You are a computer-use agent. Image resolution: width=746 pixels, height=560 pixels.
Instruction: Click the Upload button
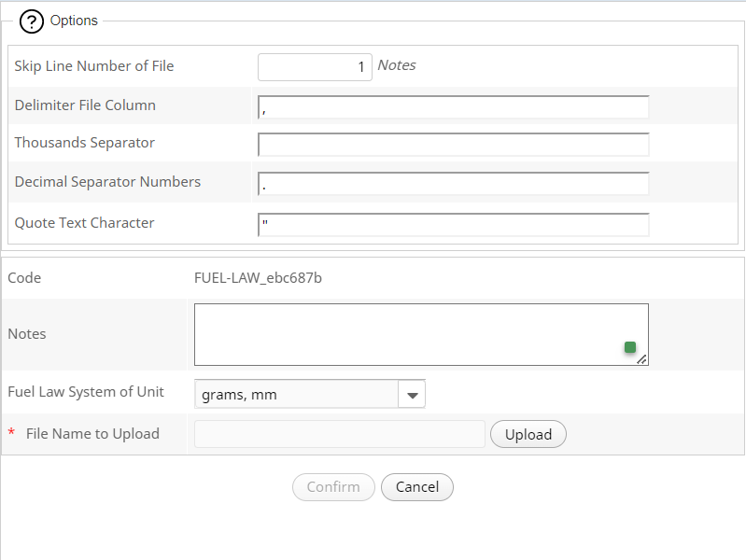point(528,434)
